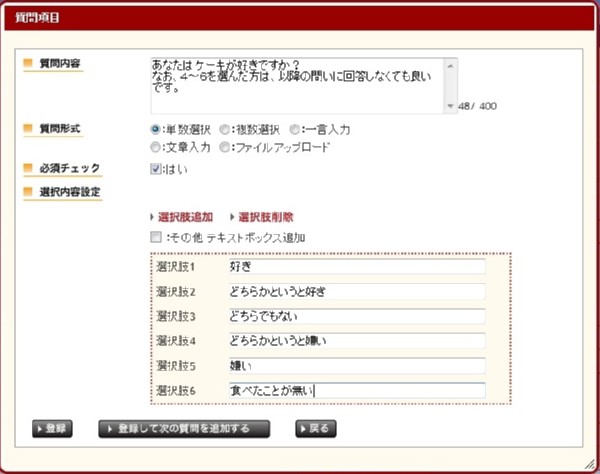Viewport: 600px width, 474px height.
Task: Click the 選択肢3 input field
Action: (355, 317)
